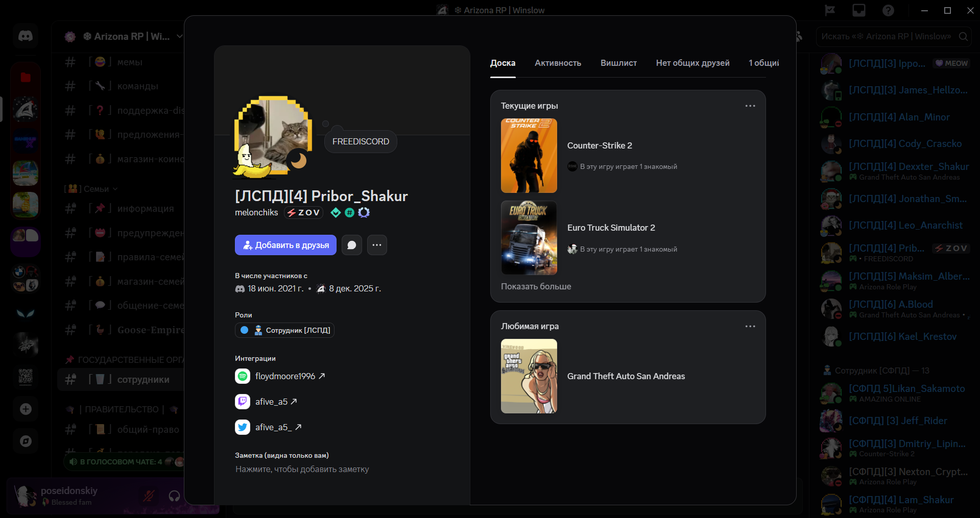
Task: Click the quest ring badge on the profile
Action: click(364, 212)
